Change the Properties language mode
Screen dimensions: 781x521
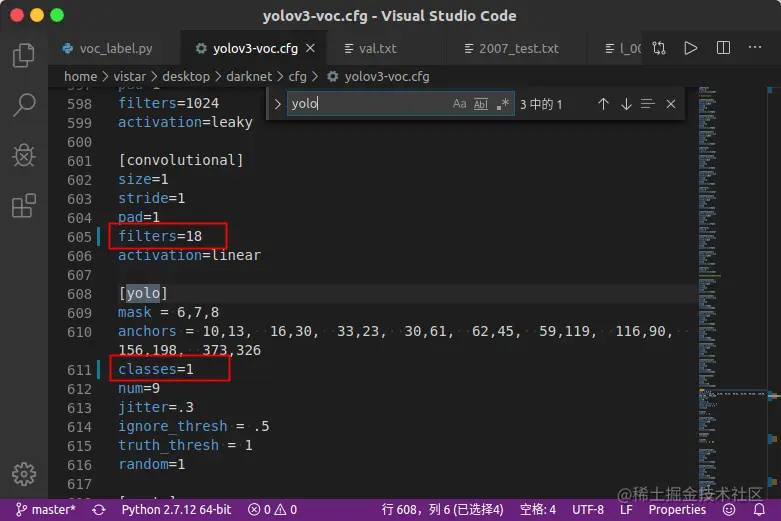677,510
